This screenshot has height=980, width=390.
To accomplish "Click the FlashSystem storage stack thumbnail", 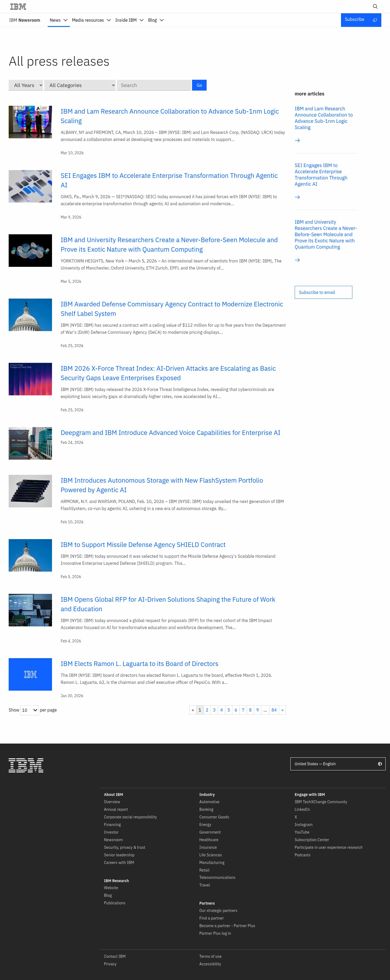I will click(x=30, y=491).
